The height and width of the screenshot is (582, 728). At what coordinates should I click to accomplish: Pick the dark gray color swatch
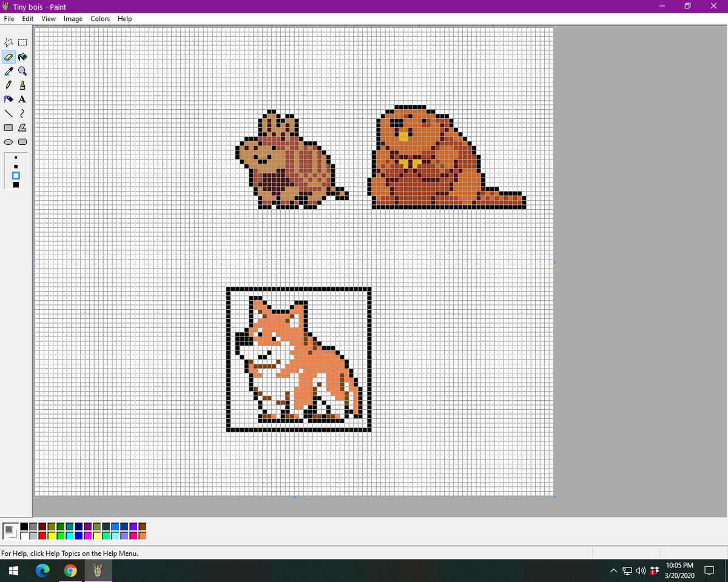(x=33, y=527)
